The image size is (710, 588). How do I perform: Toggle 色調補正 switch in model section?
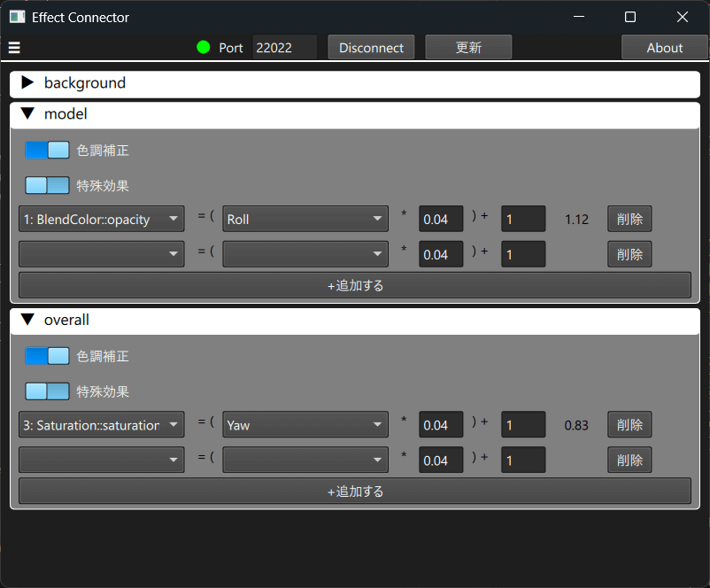tap(47, 151)
